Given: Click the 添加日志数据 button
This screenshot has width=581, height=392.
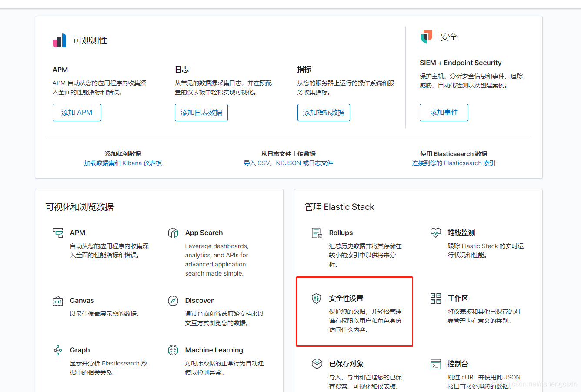Looking at the screenshot, I should click(x=201, y=113).
